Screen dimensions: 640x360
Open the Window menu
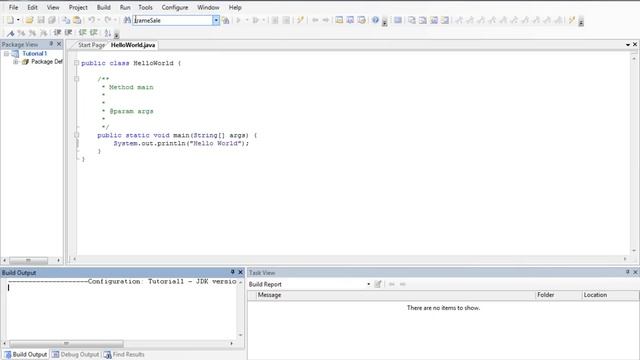208,7
